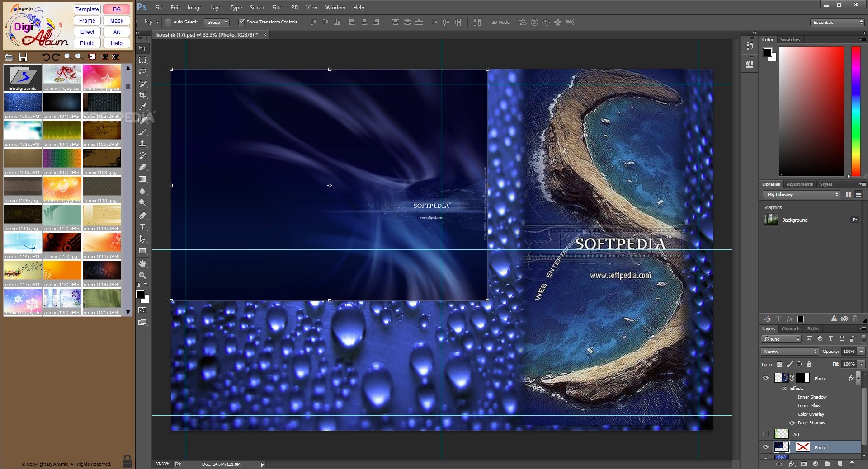Image resolution: width=868 pixels, height=469 pixels.
Task: Select the Quick Selection tool
Action: [x=142, y=84]
